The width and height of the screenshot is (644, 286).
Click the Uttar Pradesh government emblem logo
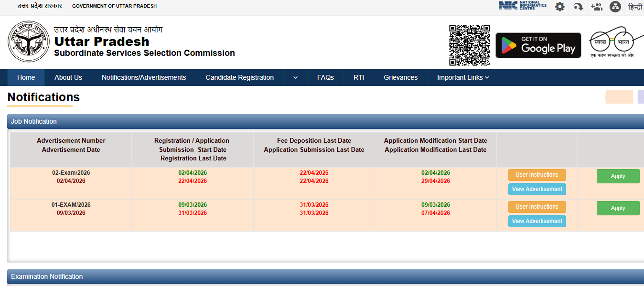(28, 41)
